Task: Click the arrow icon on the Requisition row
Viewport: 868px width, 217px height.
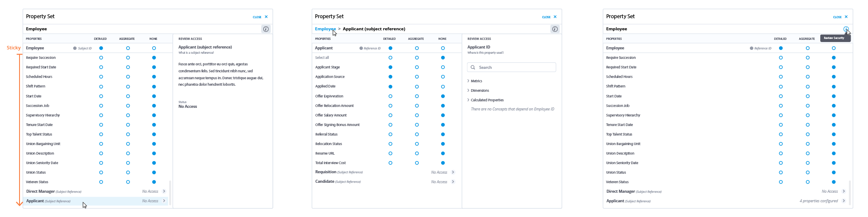Action: [453, 172]
